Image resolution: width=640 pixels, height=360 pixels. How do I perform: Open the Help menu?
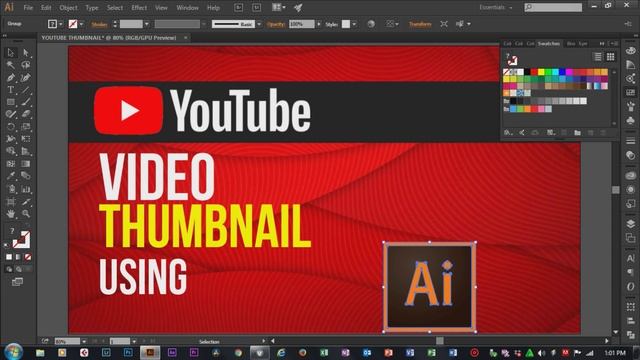pyautogui.click(x=213, y=8)
